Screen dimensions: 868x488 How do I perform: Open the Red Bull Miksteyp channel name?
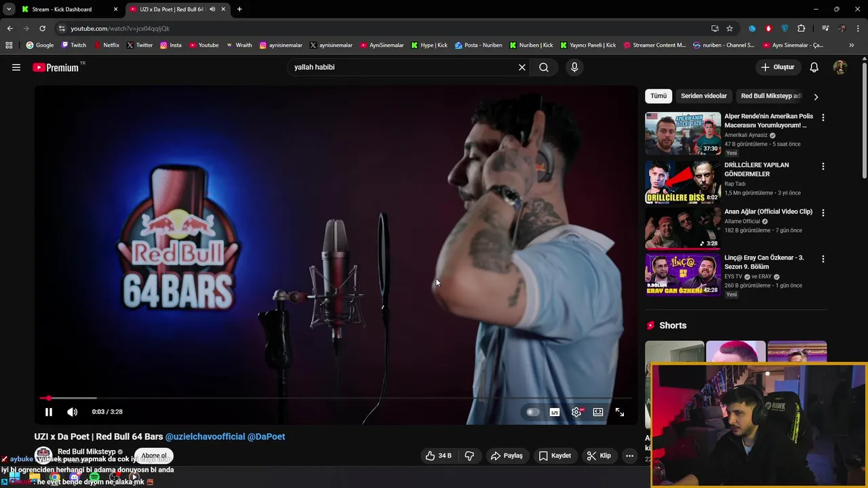pos(87,451)
